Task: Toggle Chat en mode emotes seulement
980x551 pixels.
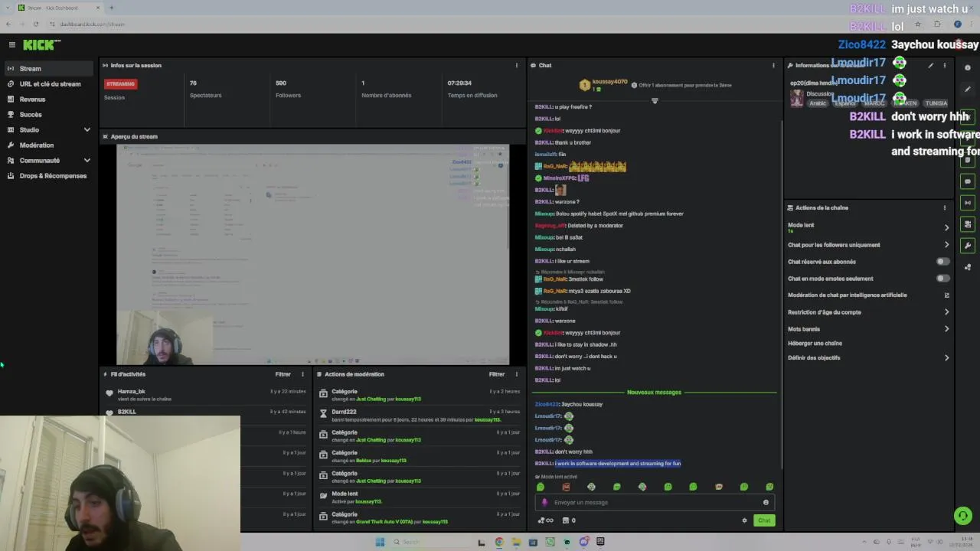Action: pyautogui.click(x=943, y=279)
